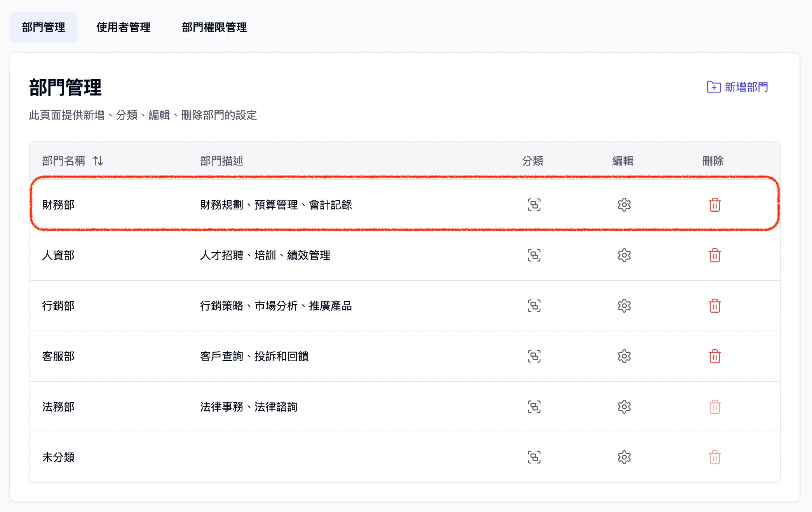Switch to the 使用者管理 tab

click(x=124, y=27)
